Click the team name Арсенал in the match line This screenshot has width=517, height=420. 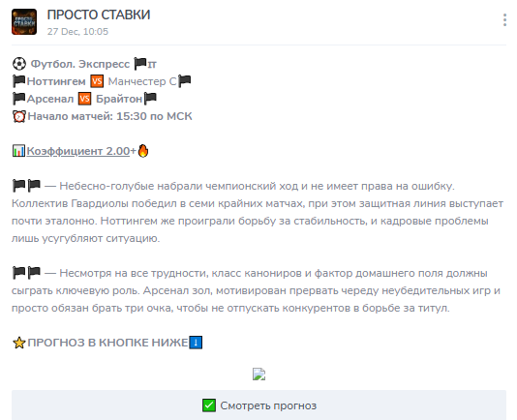(x=50, y=99)
